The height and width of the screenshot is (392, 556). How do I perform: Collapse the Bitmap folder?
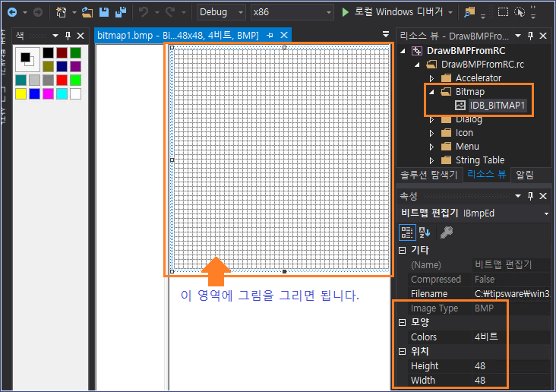[431, 92]
